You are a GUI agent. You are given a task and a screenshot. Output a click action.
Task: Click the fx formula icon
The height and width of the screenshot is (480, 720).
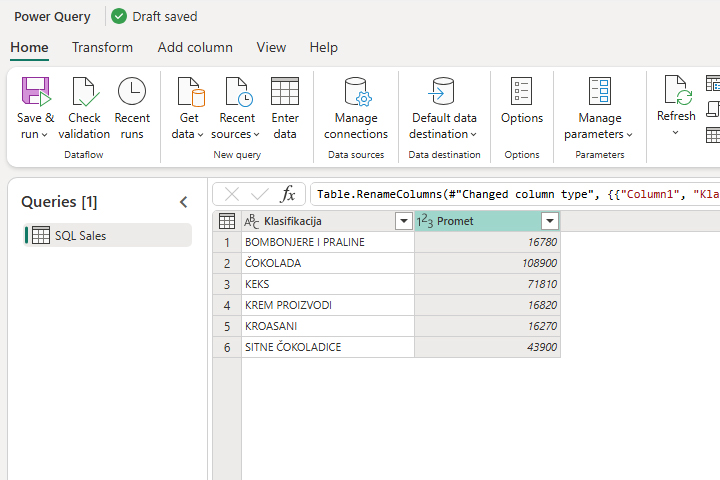coord(288,194)
